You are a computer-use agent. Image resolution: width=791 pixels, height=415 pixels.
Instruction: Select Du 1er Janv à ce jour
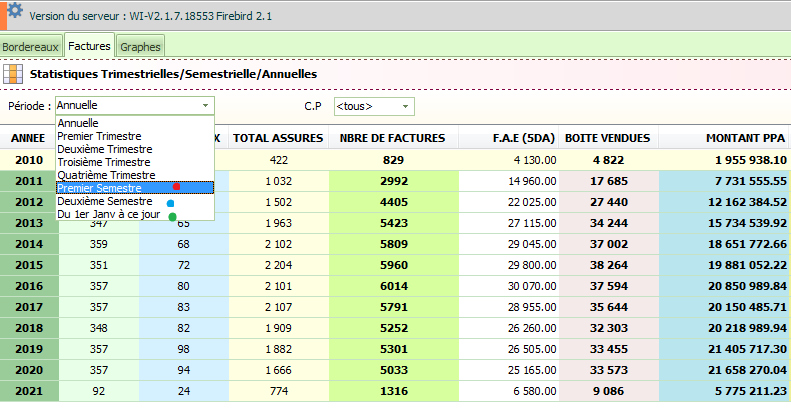107,214
